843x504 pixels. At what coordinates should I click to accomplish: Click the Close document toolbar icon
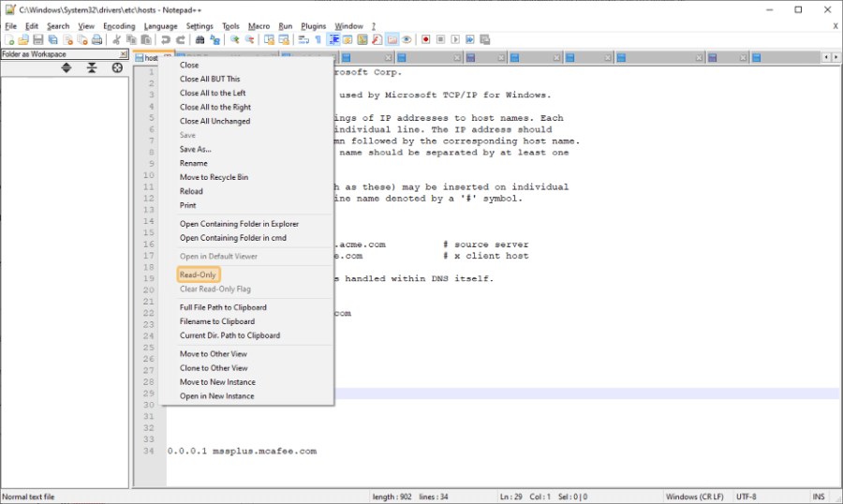[67, 39]
